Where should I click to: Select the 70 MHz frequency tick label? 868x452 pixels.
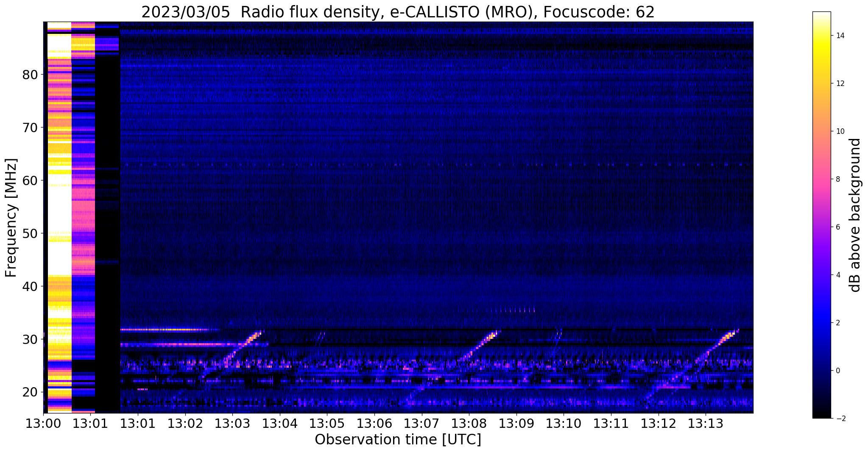point(30,128)
